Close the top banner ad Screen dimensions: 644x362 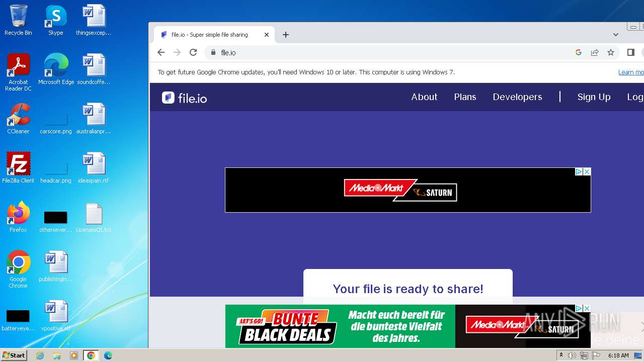point(587,171)
